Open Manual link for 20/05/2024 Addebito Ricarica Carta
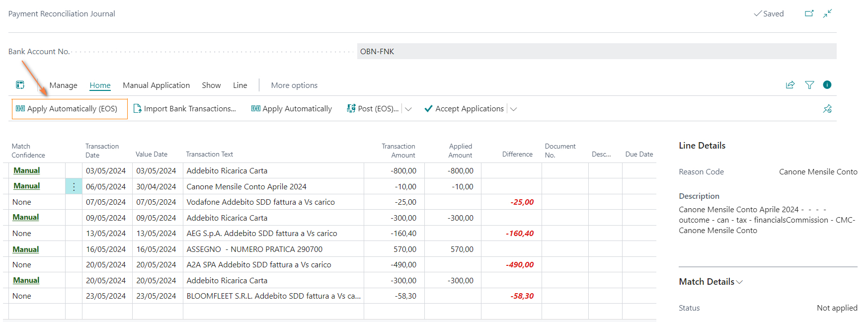The width and height of the screenshot is (868, 322). (26, 280)
